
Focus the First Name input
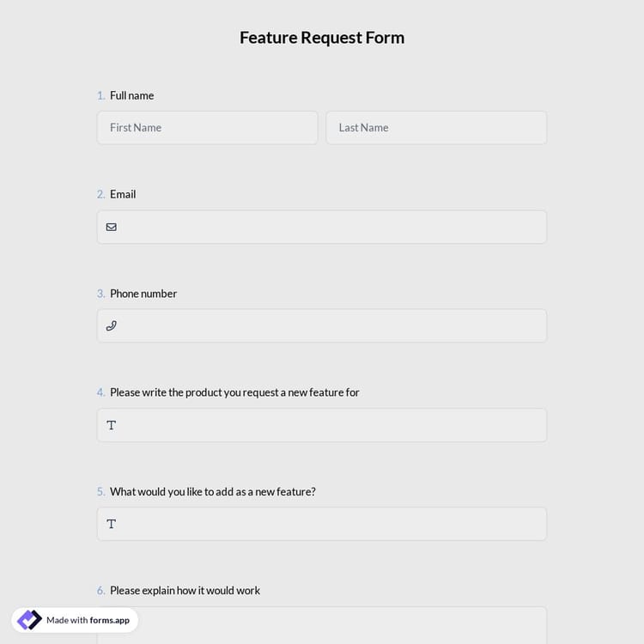pyautogui.click(x=207, y=128)
